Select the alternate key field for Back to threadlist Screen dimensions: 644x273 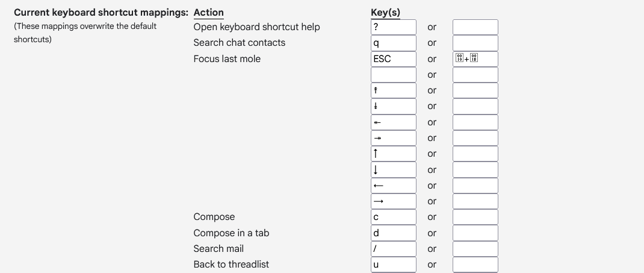pos(475,264)
